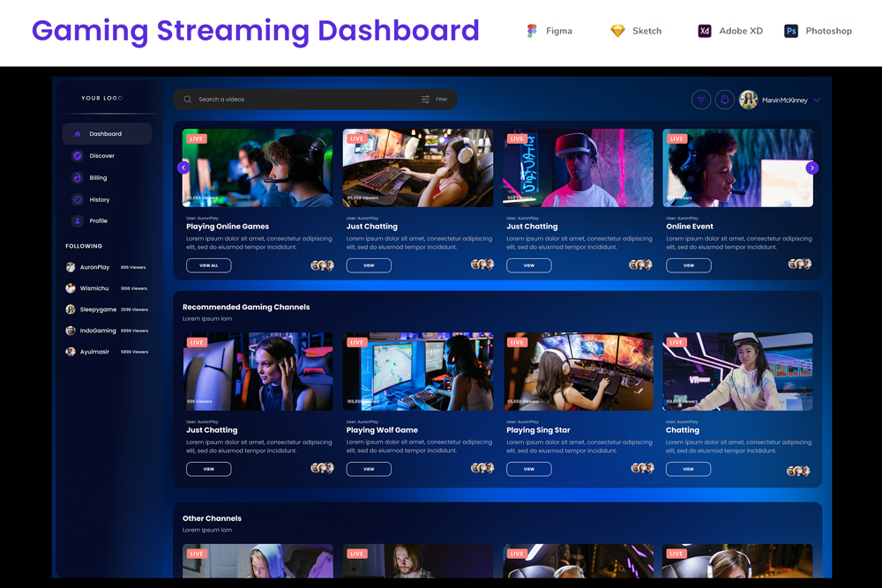The height and width of the screenshot is (588, 882).
Task: Click the History clock icon
Action: pos(78,199)
